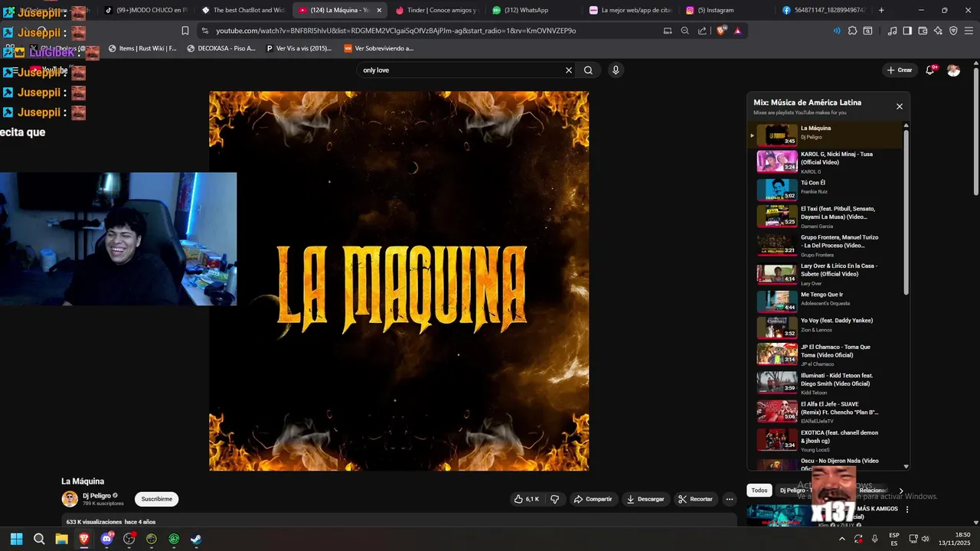Play Tú Con Él by Frankie Ruiz

pos(825,187)
